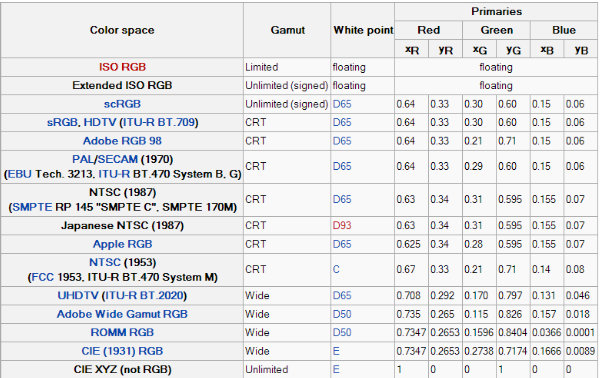600x378 pixels.
Task: Follow the SMPTE link
Action: [32, 207]
